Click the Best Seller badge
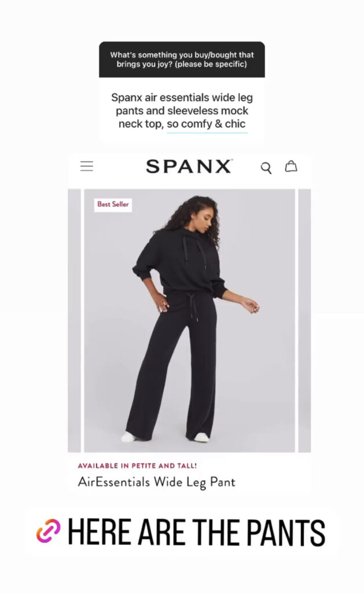The image size is (364, 593). [x=113, y=204]
